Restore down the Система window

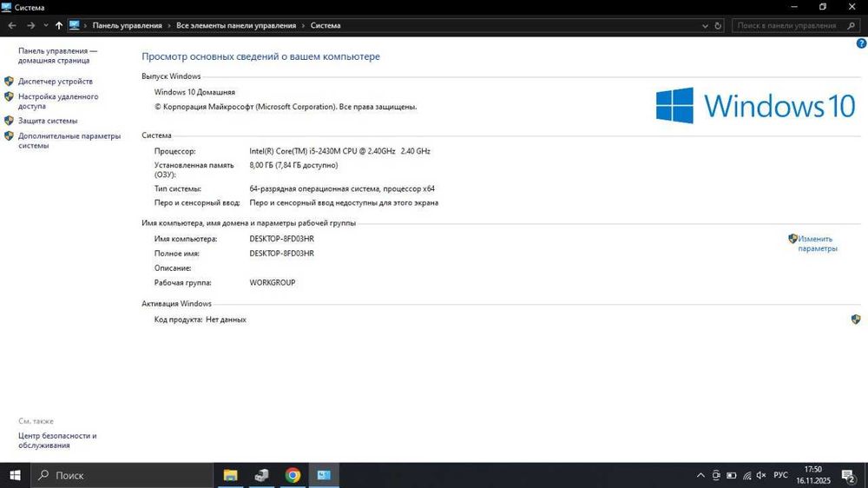coord(823,7)
